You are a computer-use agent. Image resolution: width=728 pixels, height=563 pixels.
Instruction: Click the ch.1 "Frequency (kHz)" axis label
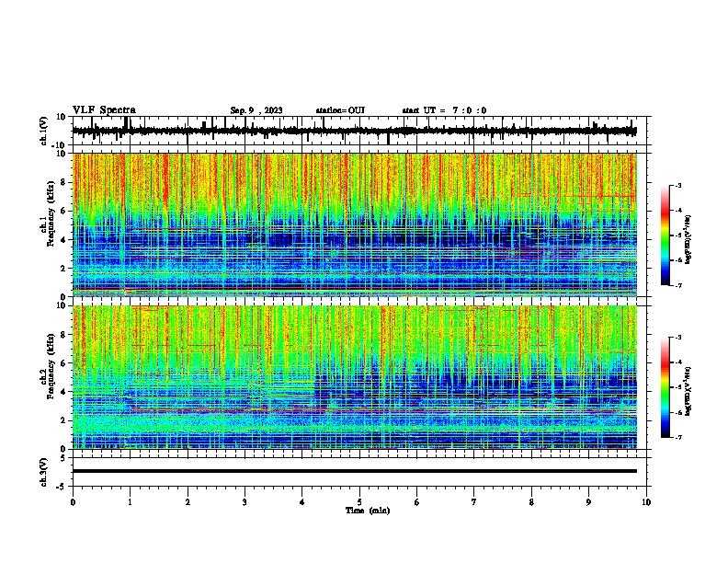[51, 214]
